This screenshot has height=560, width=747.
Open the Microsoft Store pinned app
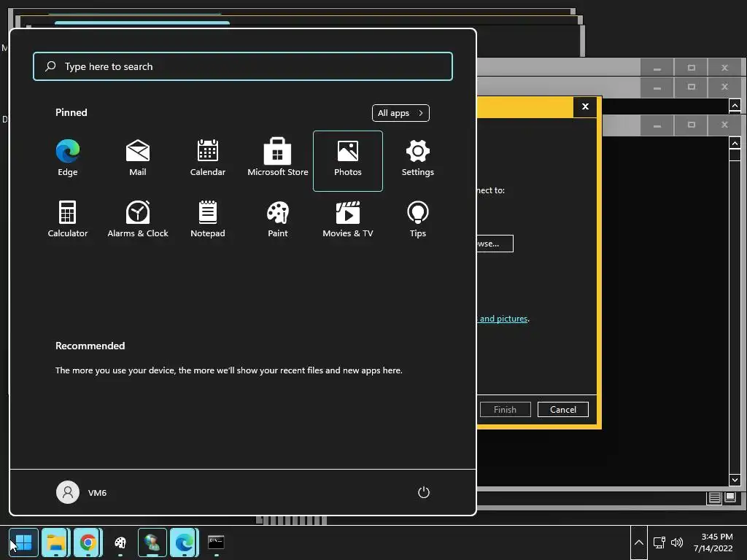(278, 158)
